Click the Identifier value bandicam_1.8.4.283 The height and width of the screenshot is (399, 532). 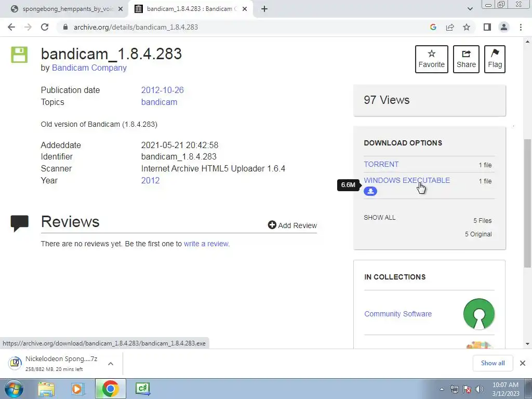[x=179, y=157]
